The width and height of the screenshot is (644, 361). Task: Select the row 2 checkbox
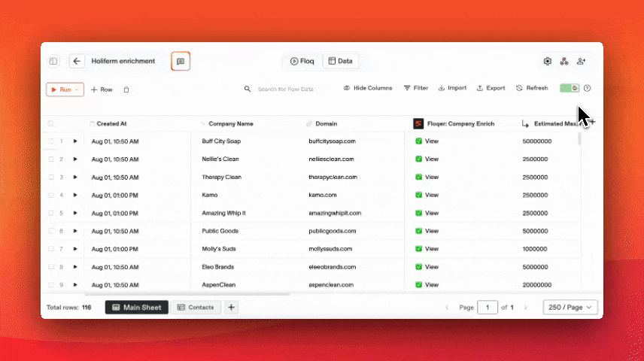[51, 159]
